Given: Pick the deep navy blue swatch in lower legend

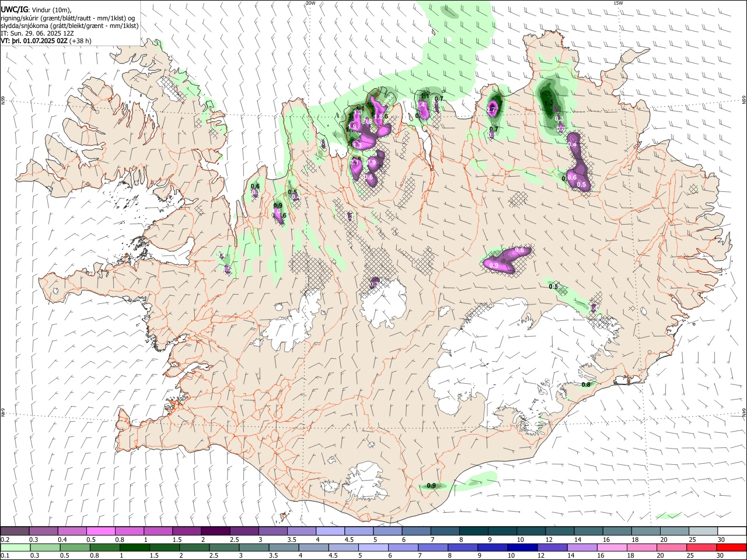Looking at the screenshot, I should [x=522, y=547].
